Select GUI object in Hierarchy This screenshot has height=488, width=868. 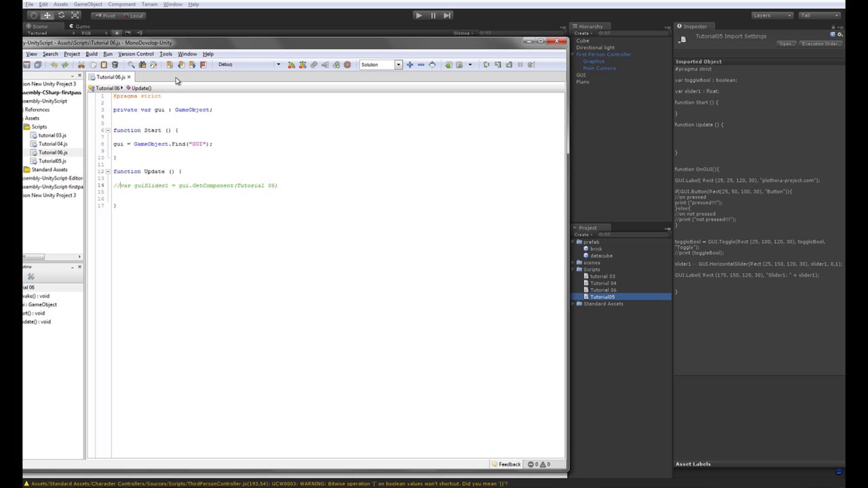click(x=581, y=75)
